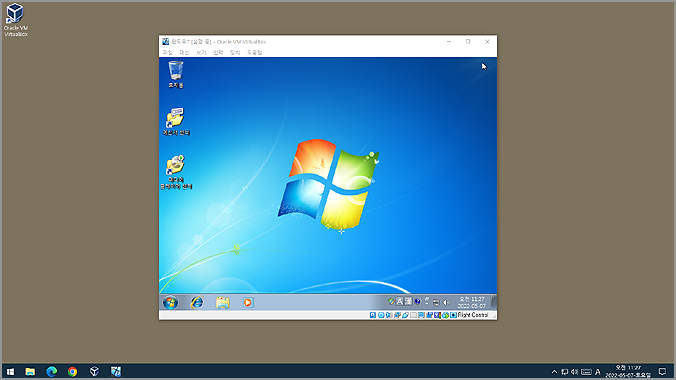The width and height of the screenshot is (676, 380).
Task: Open Windows Explorer in guest taskbar
Action: tap(222, 302)
